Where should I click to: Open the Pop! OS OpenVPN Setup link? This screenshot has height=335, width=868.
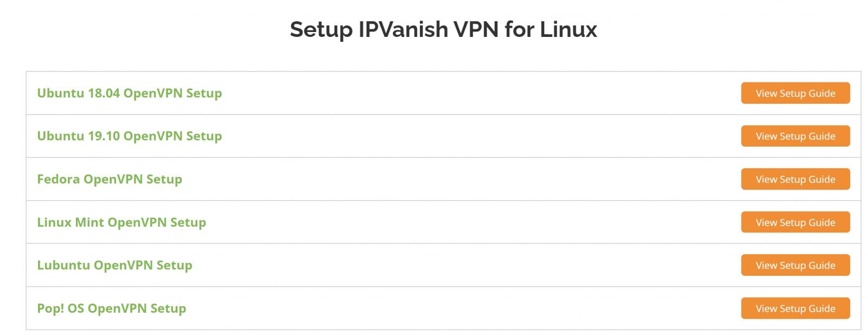pos(111,308)
